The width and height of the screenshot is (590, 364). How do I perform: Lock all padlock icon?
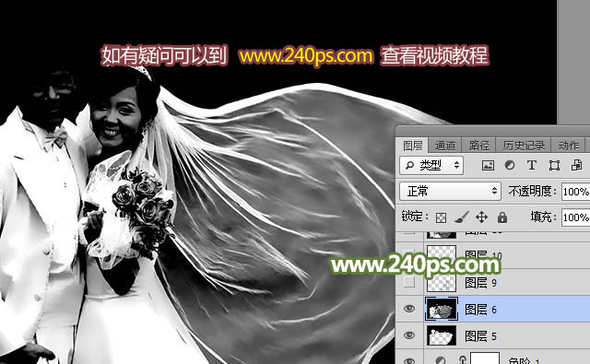[502, 217]
